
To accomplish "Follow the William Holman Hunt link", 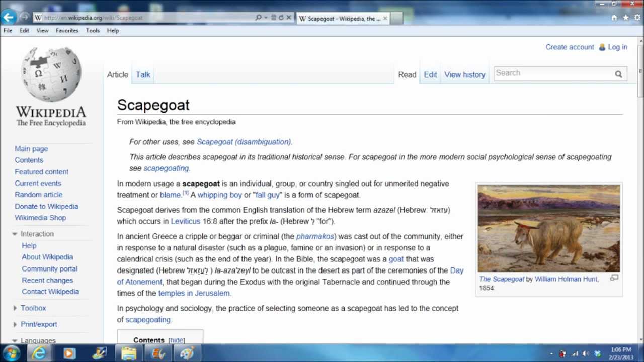I will (567, 279).
